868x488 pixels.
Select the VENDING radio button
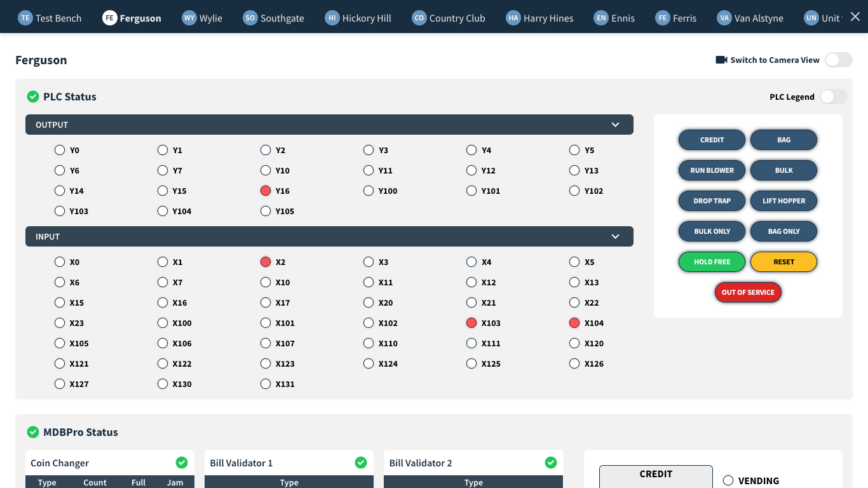727,481
